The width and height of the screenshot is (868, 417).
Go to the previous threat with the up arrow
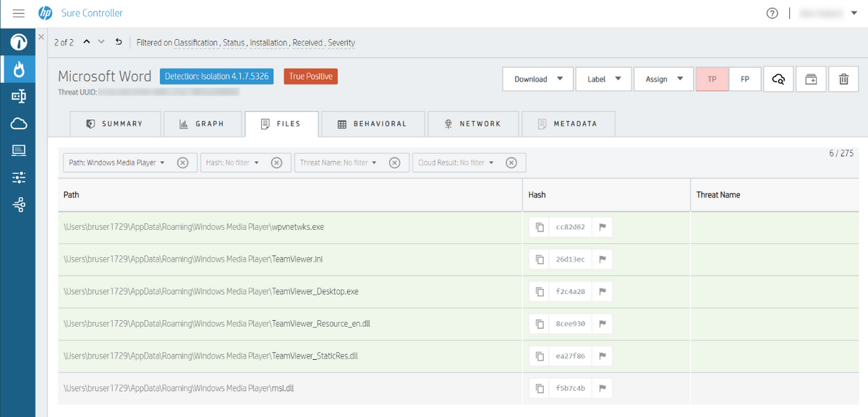(x=87, y=42)
